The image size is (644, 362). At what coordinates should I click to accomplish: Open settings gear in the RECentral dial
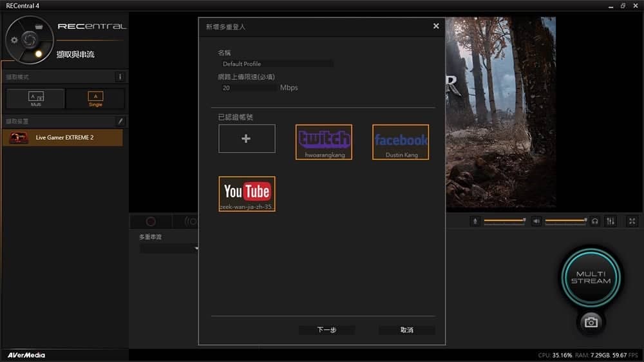click(x=14, y=40)
